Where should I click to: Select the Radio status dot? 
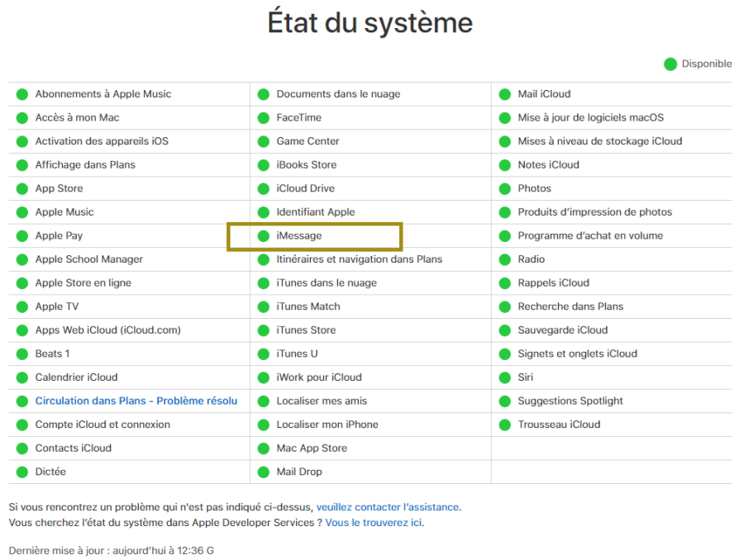point(505,260)
